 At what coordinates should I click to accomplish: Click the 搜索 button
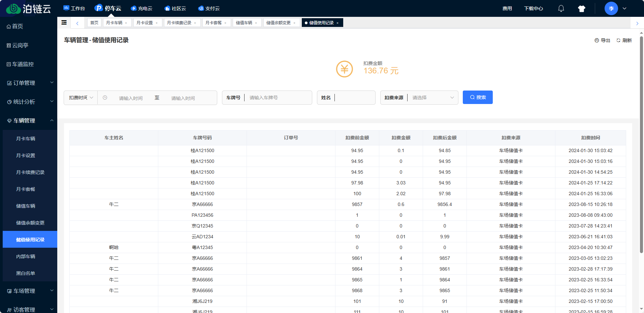[478, 97]
